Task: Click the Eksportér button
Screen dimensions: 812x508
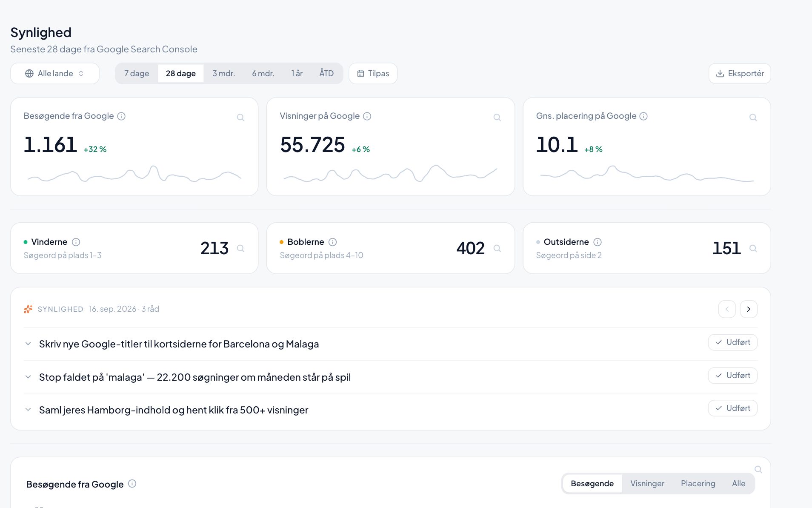Action: point(740,74)
